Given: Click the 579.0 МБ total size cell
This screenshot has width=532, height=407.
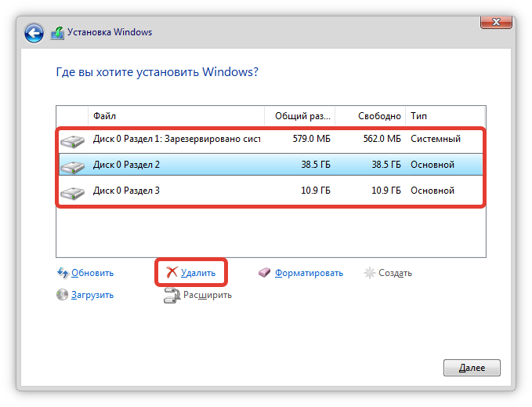Looking at the screenshot, I should tap(312, 139).
